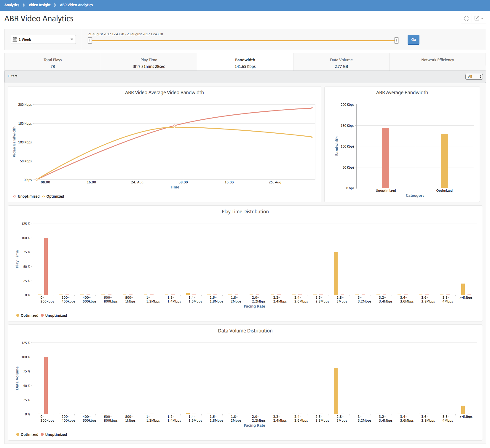
Task: Open the export options icon
Action: click(477, 18)
